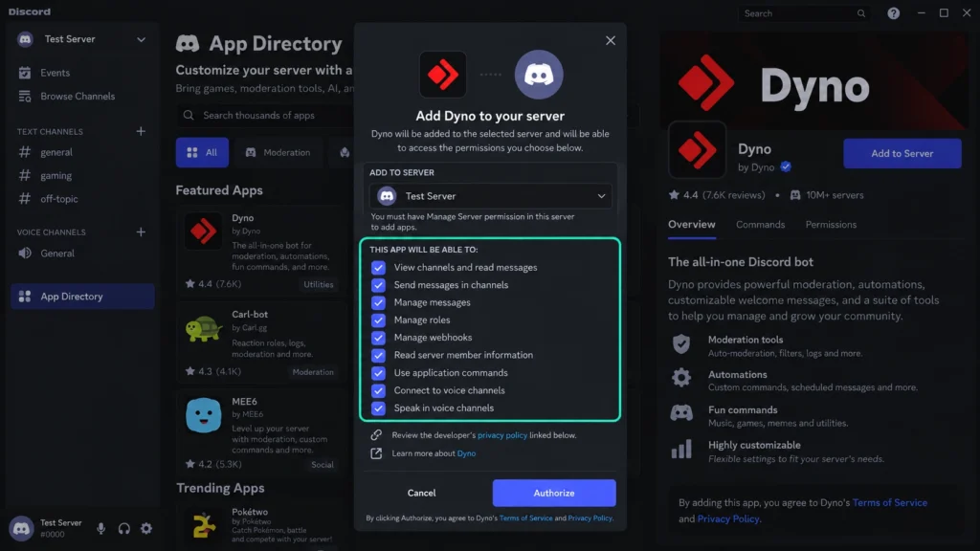Click the verified badge next to by Dyno
Viewport: 980px width, 551px height.
[786, 166]
